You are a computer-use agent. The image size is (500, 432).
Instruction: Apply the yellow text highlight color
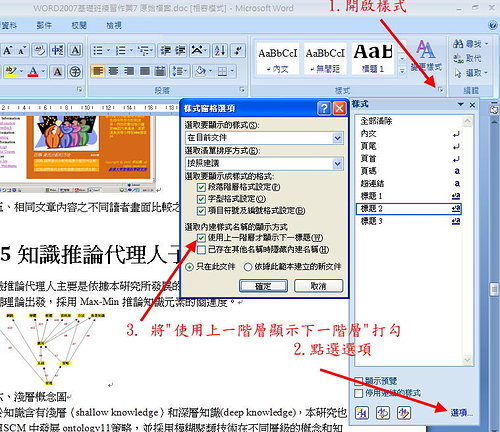coord(11,71)
